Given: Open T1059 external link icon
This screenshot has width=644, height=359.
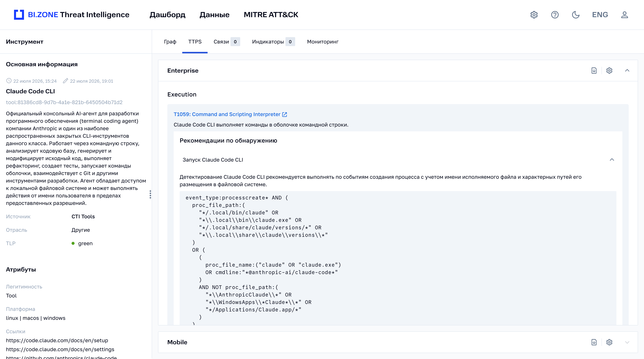Looking at the screenshot, I should tap(285, 114).
